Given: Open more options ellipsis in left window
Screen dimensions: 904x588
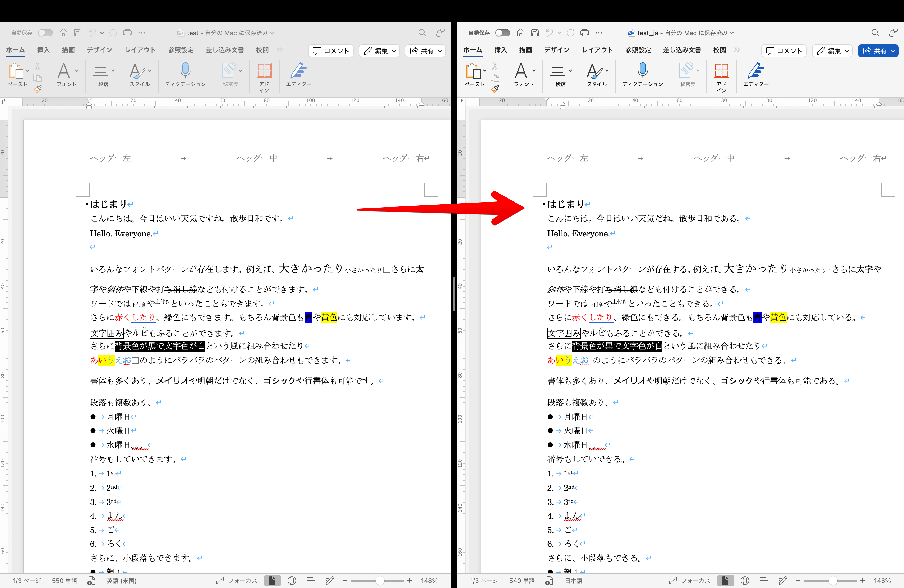Looking at the screenshot, I should [142, 33].
